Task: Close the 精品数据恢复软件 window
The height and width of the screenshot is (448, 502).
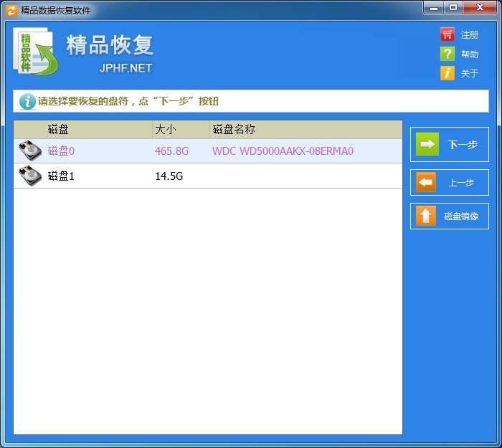Action: (x=480, y=7)
